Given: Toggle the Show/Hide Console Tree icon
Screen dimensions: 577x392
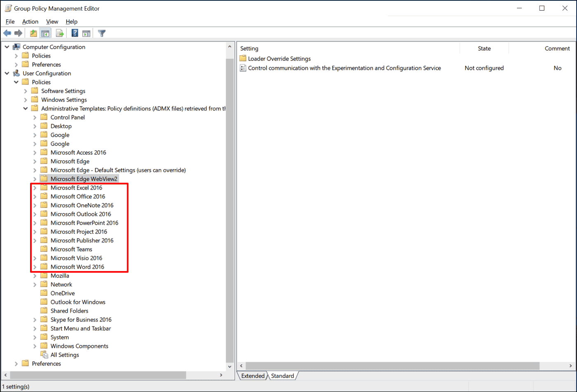Looking at the screenshot, I should (45, 33).
